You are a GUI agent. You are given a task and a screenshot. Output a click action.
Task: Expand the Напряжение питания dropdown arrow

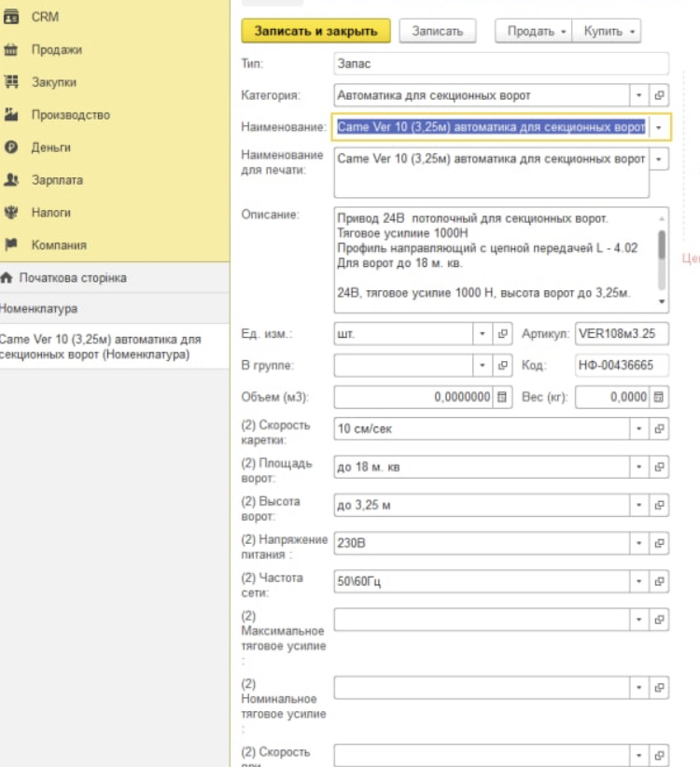[638, 543]
